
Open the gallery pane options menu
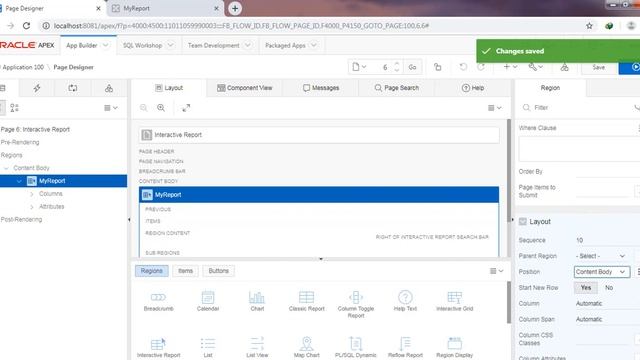pos(496,271)
